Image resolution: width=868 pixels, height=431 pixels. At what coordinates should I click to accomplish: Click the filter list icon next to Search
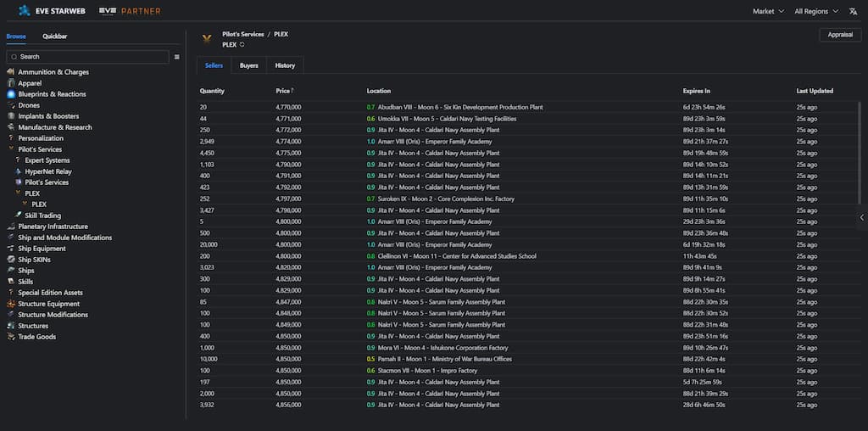point(176,57)
